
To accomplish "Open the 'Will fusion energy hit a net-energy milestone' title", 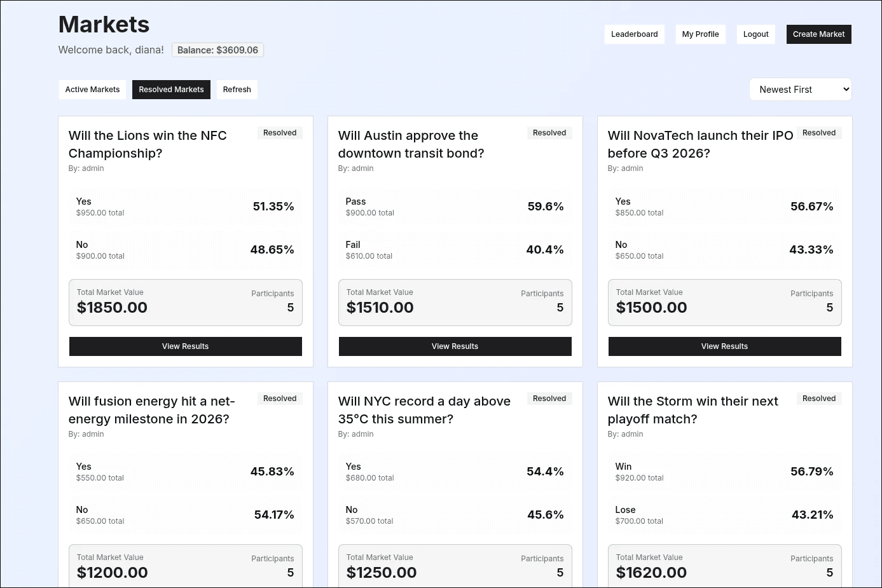I will point(152,410).
